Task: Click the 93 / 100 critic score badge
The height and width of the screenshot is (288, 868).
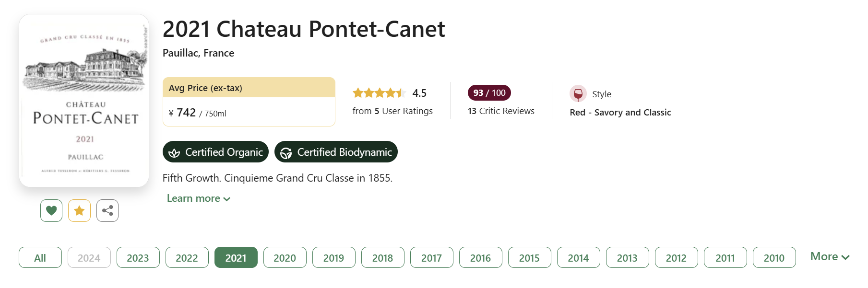Action: click(489, 93)
